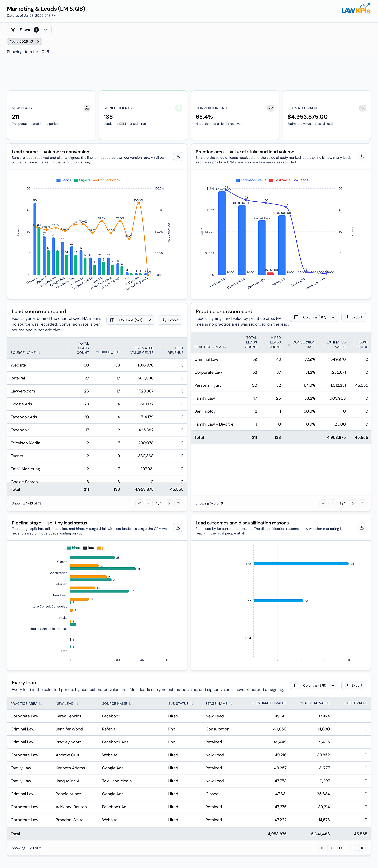The height and width of the screenshot is (868, 378).
Task: Go to last page in lead source scorecard
Action: [x=178, y=503]
